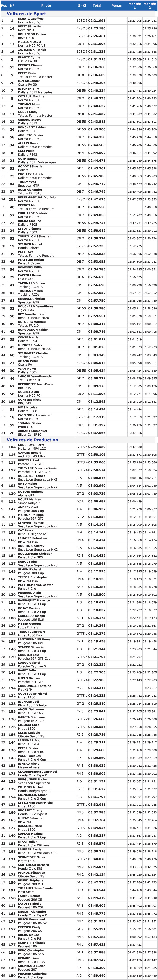Select driver name "IMHOFF Jean-François"
158x980 pixels.
click(x=35, y=376)
